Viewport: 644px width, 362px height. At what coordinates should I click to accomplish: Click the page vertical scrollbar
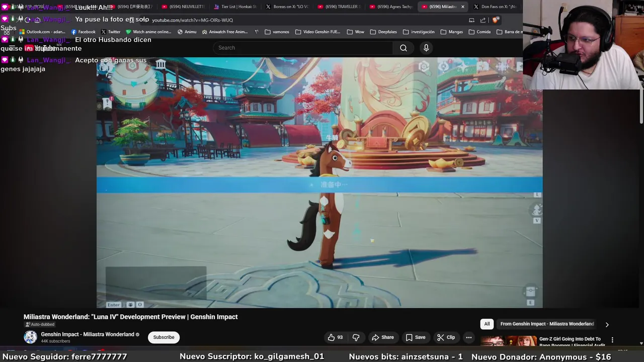coord(641,106)
